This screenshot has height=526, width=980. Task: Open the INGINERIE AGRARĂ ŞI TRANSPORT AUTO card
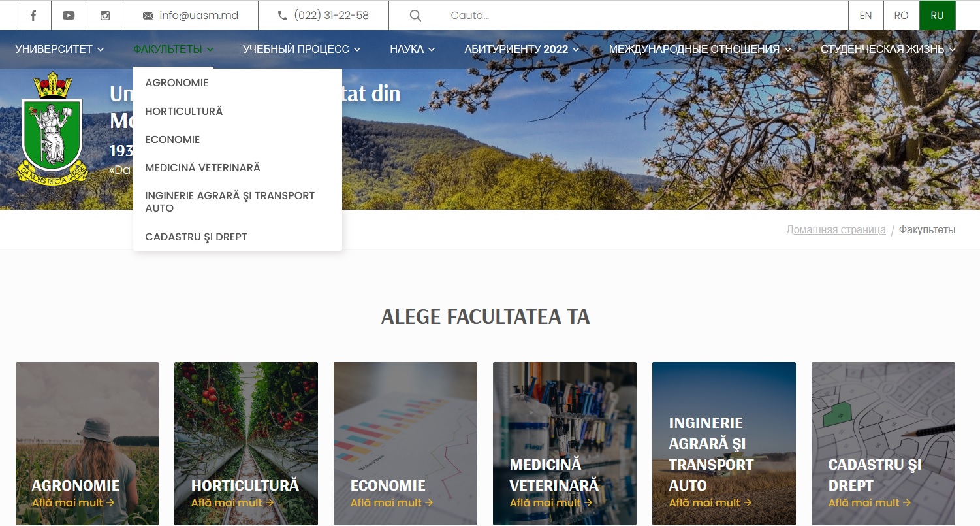pyautogui.click(x=723, y=444)
